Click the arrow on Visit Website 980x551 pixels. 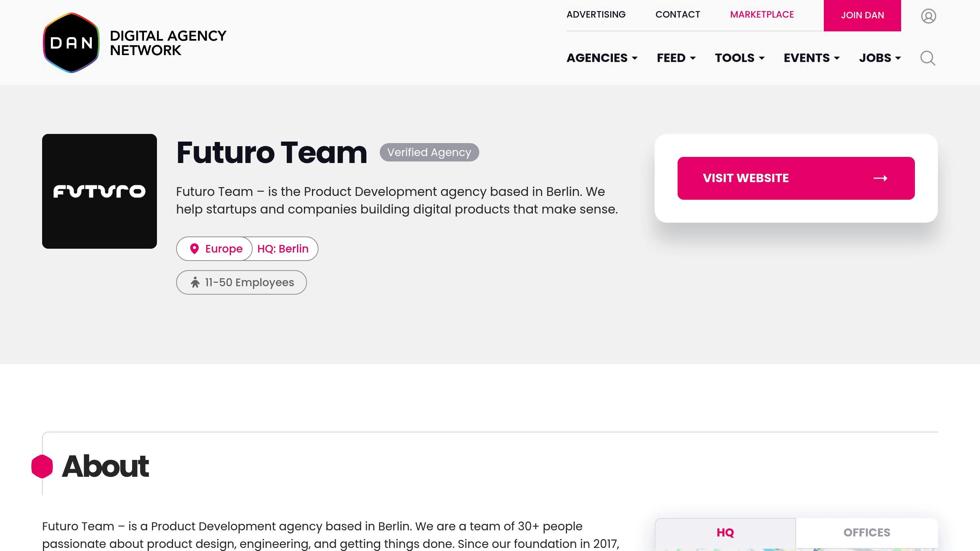(x=880, y=178)
